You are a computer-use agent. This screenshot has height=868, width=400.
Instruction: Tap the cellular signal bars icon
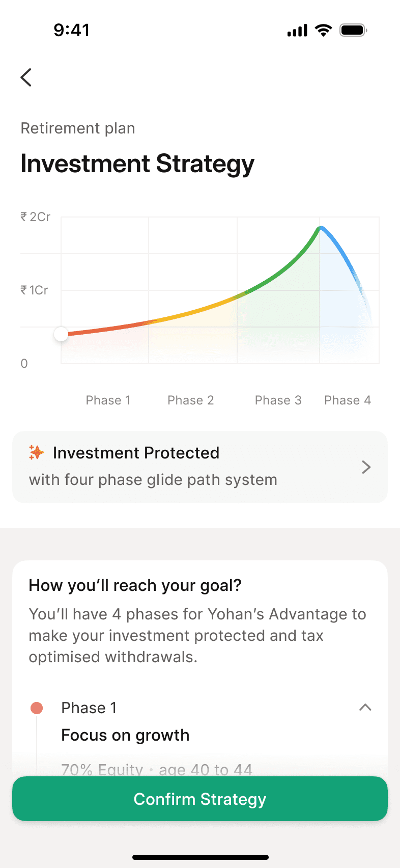(297, 31)
